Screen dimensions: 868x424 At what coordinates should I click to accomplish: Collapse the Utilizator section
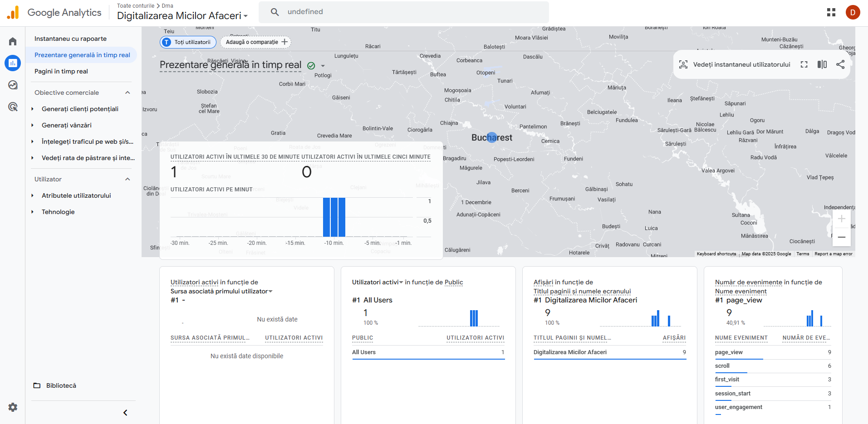128,179
